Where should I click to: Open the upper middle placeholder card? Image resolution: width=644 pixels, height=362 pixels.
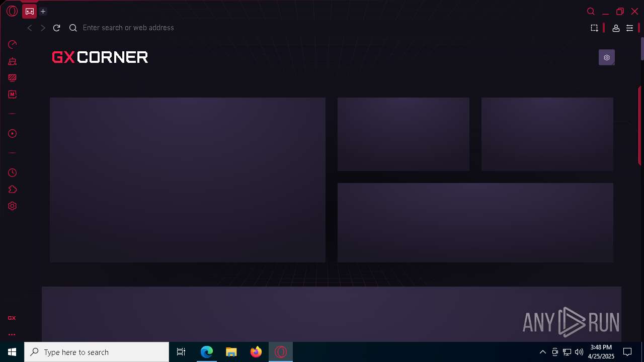[x=404, y=134]
